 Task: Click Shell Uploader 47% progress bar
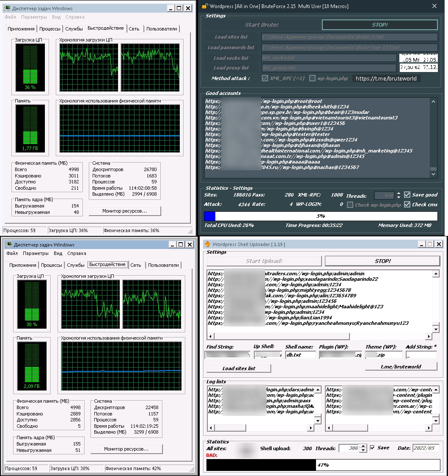click(323, 465)
